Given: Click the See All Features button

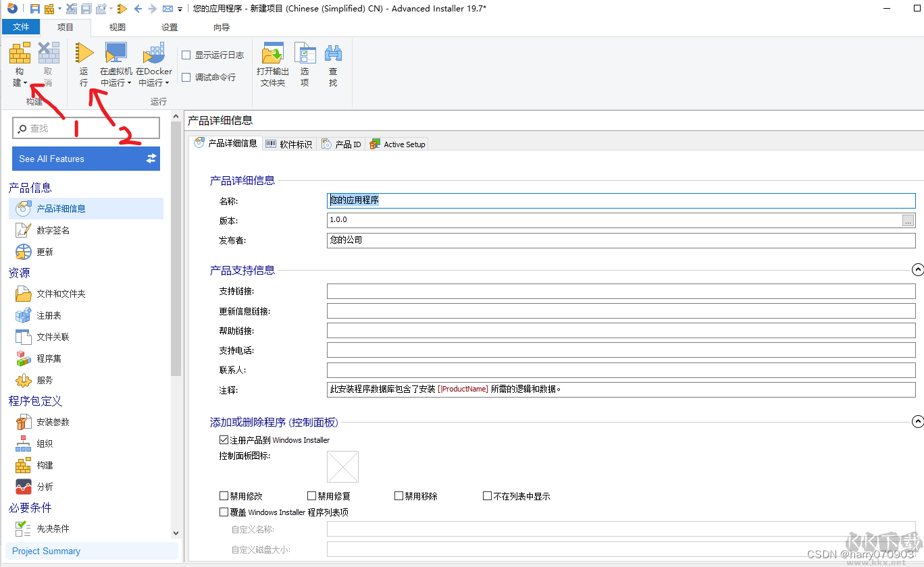Looking at the screenshot, I should tap(86, 159).
